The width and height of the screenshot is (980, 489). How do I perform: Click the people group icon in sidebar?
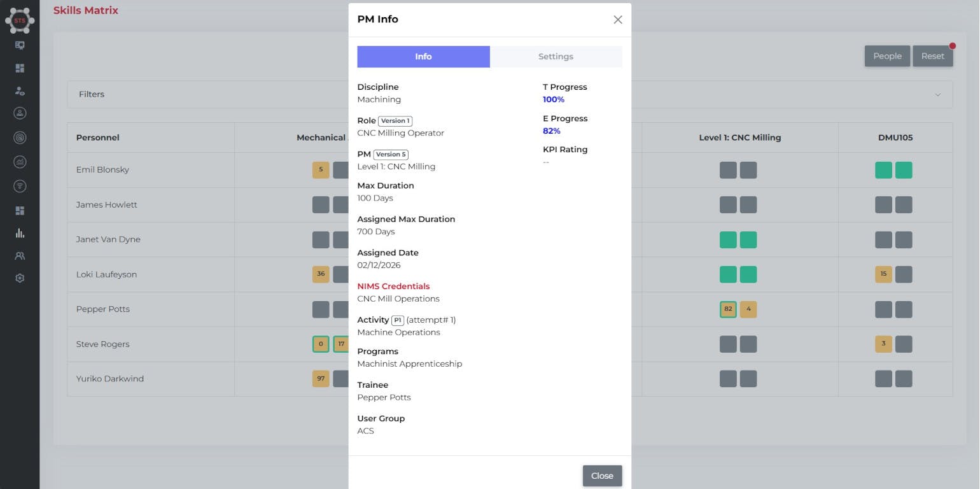click(20, 256)
